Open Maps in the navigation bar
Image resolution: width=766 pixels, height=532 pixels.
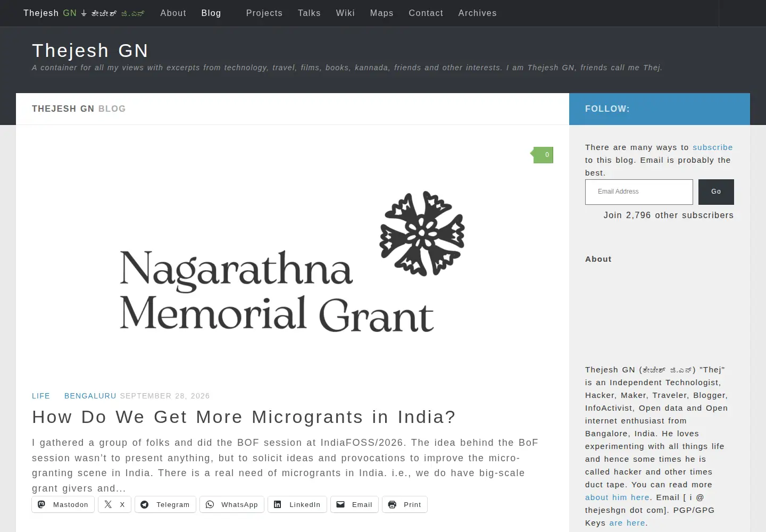[382, 13]
